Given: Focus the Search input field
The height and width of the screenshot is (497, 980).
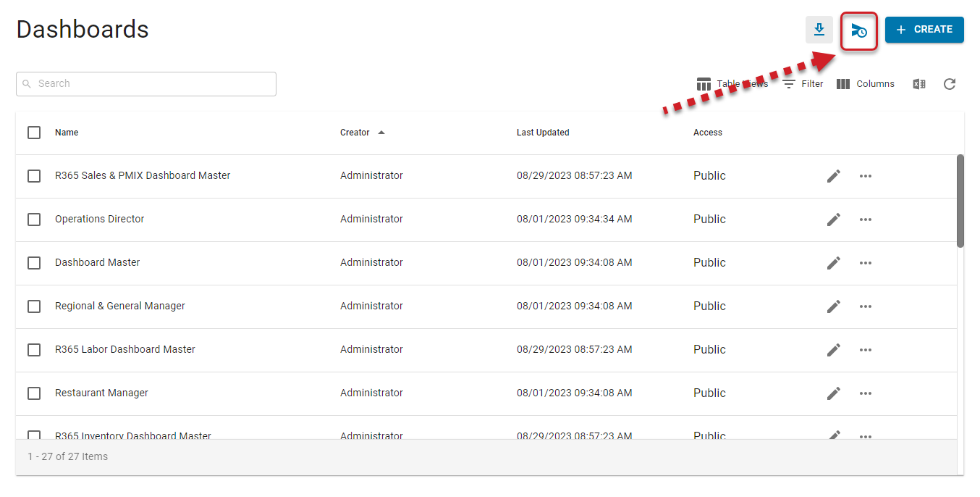Looking at the screenshot, I should pyautogui.click(x=146, y=84).
